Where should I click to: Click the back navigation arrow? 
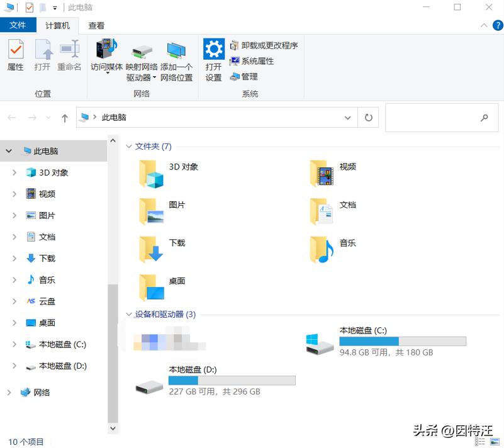[x=11, y=118]
